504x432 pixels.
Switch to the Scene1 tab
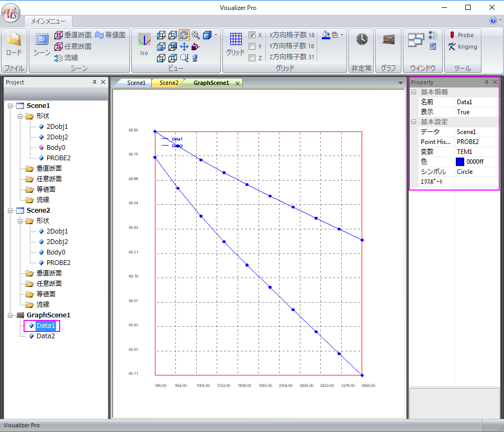point(136,83)
